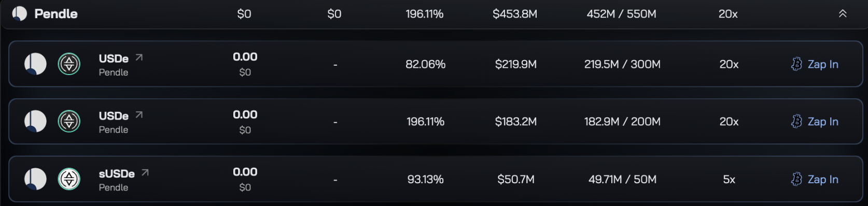
Task: Collapse the Pendle group with the double chevron
Action: point(843,14)
